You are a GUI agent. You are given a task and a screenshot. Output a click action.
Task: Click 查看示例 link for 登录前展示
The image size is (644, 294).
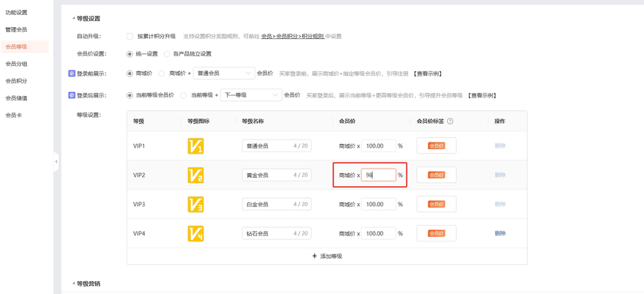coord(428,73)
